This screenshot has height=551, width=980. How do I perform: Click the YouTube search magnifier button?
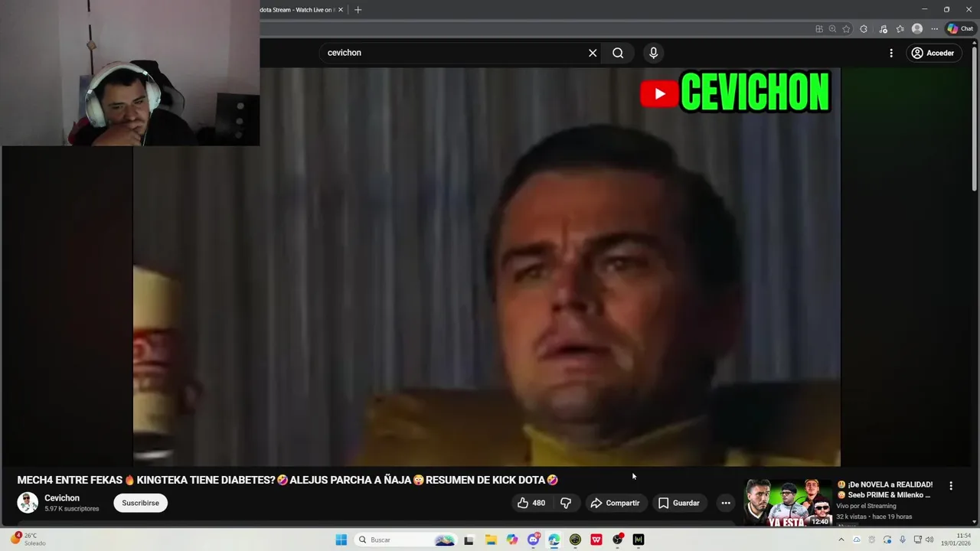click(x=618, y=53)
